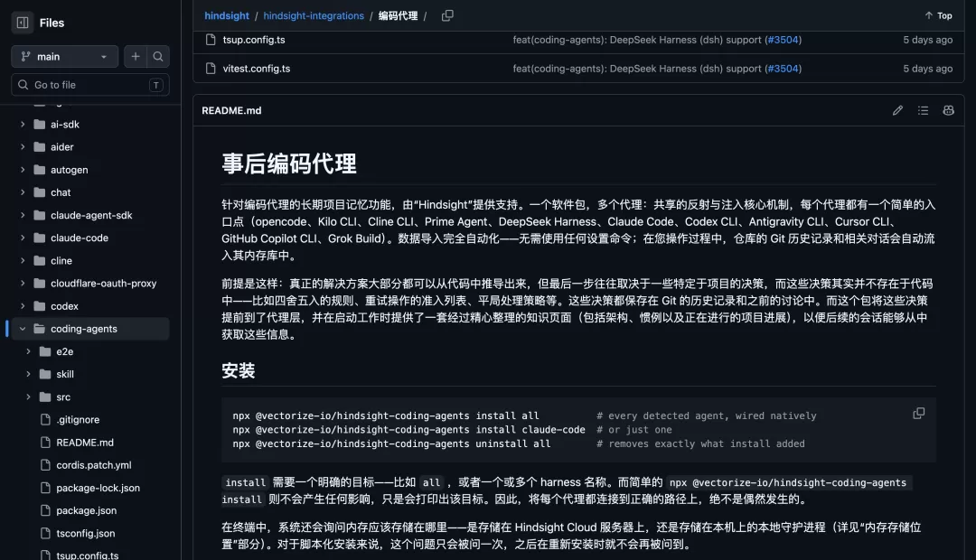Click the README.md header label
The image size is (976, 560).
pyautogui.click(x=231, y=110)
